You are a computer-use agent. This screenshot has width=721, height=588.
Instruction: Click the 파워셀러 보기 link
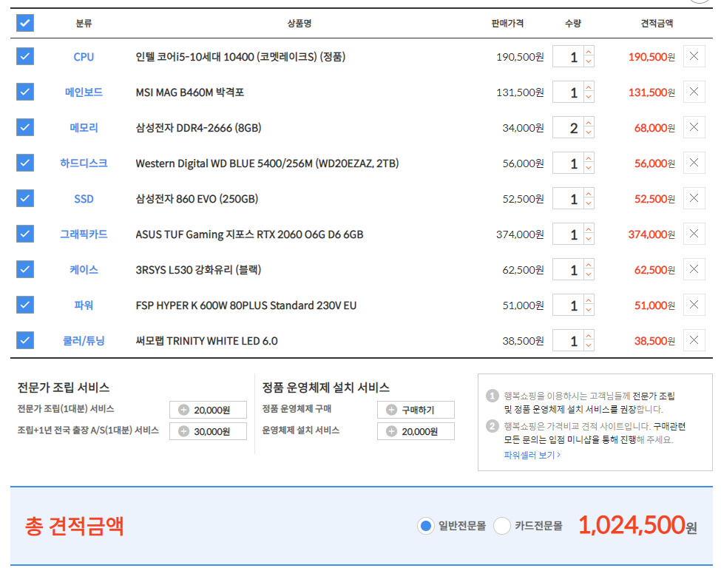532,455
